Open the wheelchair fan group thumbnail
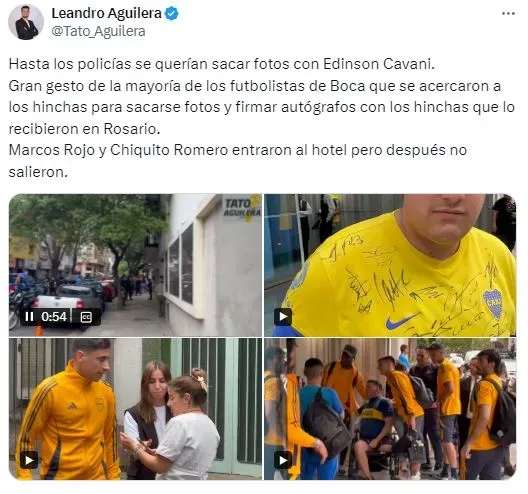This screenshot has height=494, width=528. pos(390,409)
